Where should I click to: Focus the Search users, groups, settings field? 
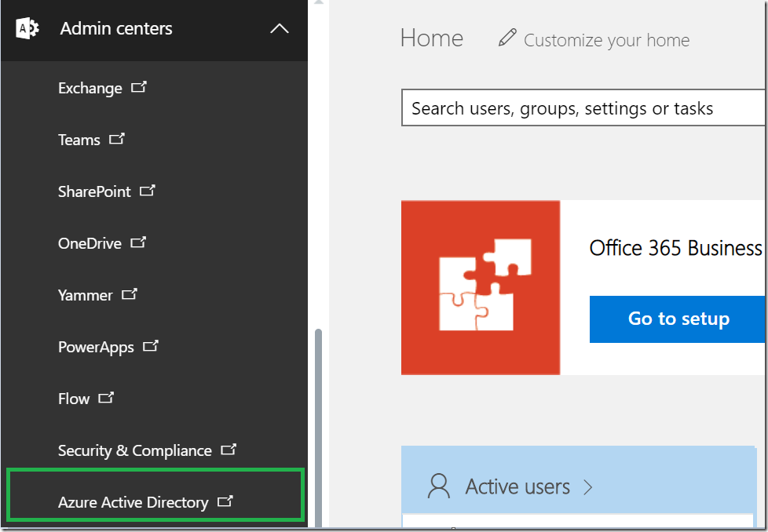point(583,107)
